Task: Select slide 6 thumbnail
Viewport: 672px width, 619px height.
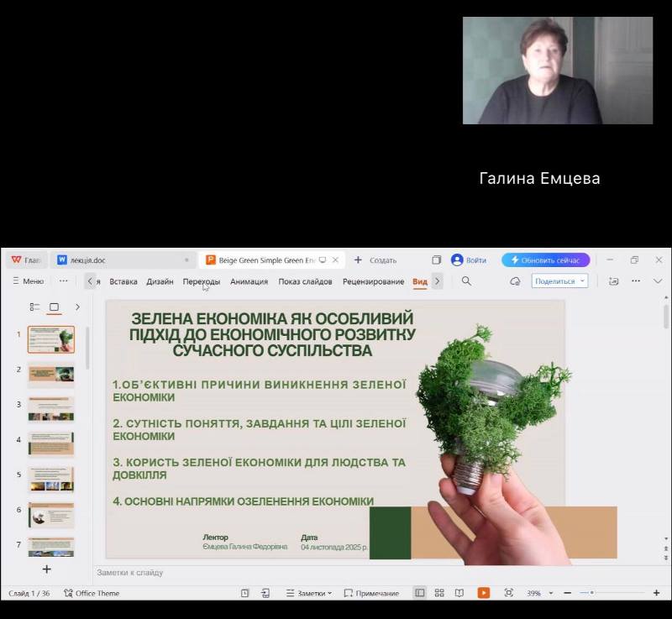Action: tap(51, 515)
